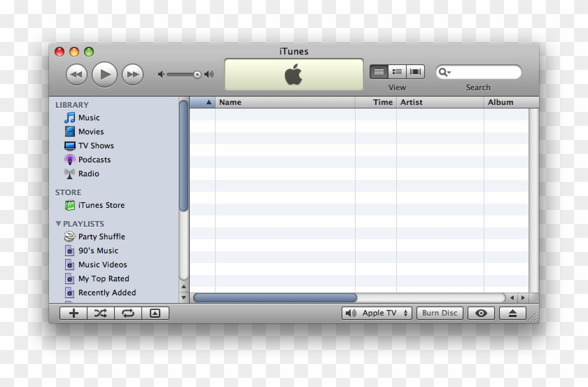Screen dimensions: 588x387
Task: Click the green zoom window button
Action: (89, 52)
